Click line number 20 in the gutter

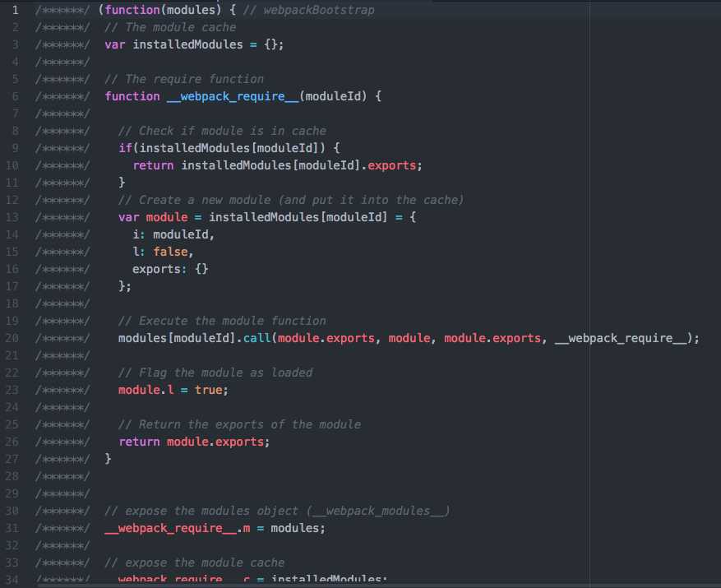12,338
